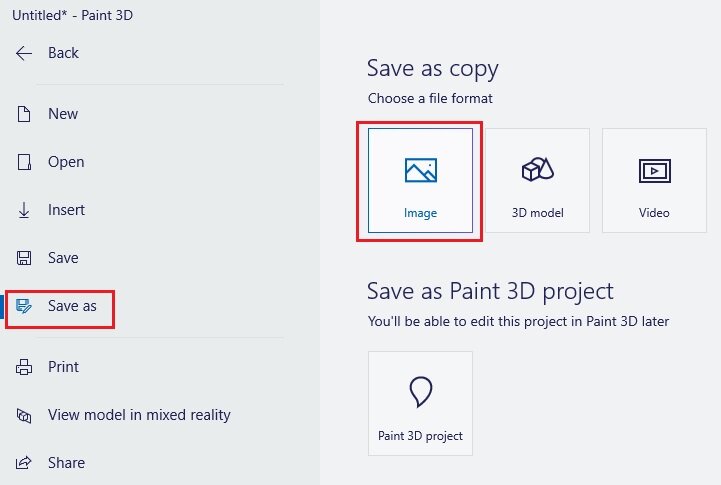Click the mixed reality cube icon

(24, 416)
